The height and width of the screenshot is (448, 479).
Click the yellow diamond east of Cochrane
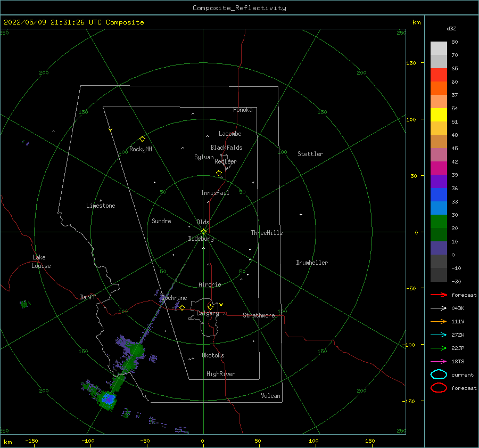tap(182, 307)
